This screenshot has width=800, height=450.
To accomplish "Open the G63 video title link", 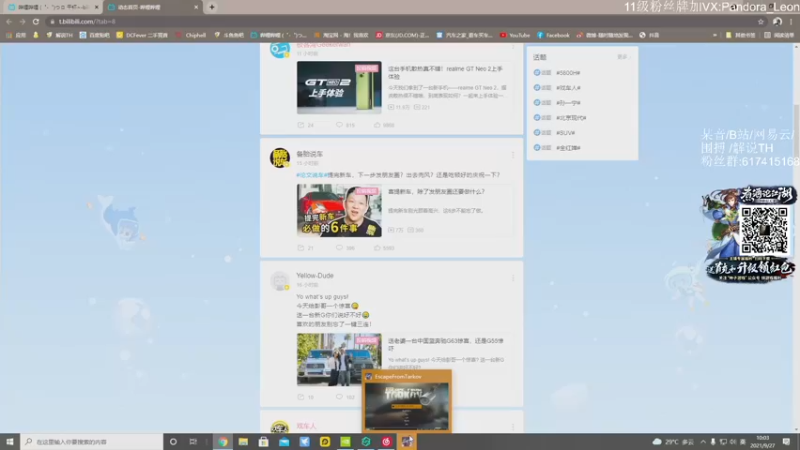I will [446, 344].
